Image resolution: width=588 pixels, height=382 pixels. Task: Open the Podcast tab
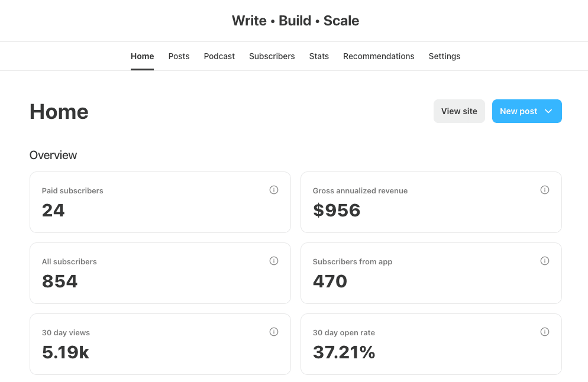tap(219, 56)
